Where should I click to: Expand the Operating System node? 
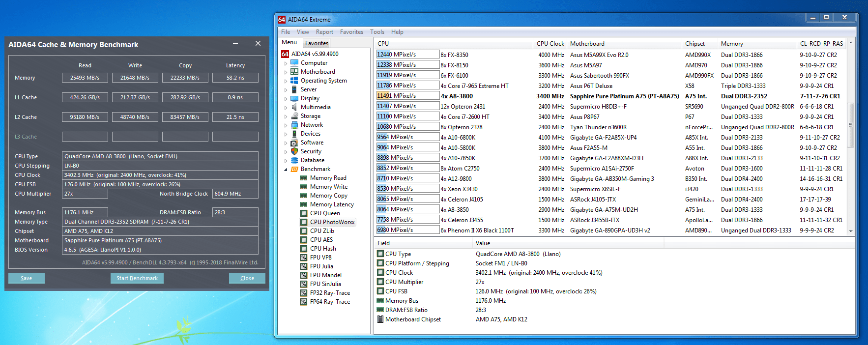(286, 81)
